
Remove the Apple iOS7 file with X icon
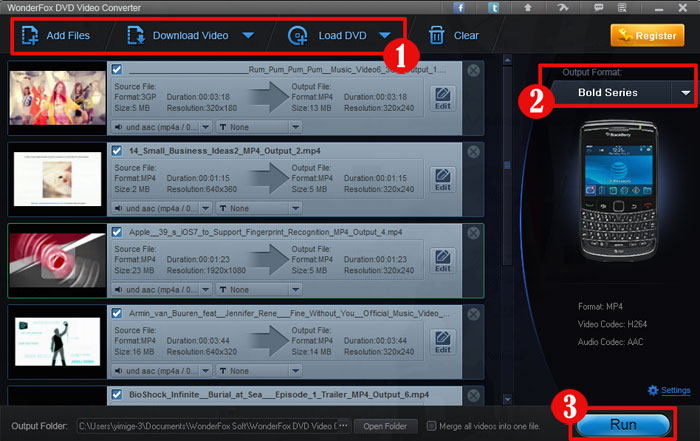474,233
